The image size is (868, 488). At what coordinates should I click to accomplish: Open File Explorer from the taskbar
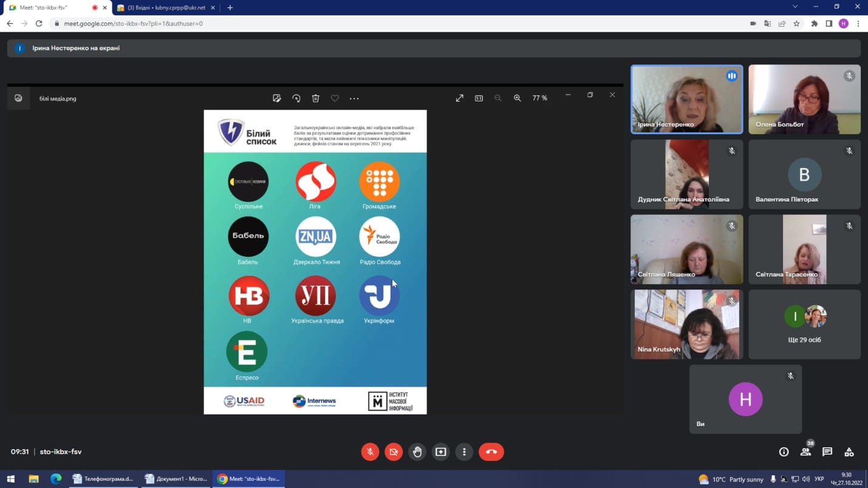pos(33,479)
